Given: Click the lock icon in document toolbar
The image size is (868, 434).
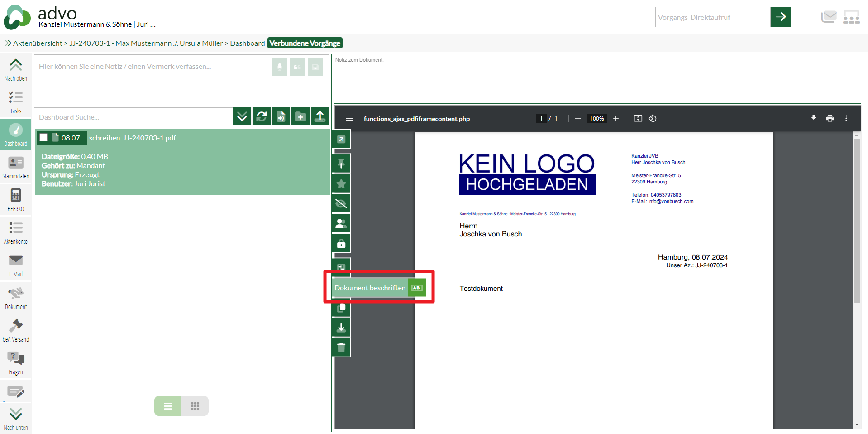Looking at the screenshot, I should (x=341, y=244).
